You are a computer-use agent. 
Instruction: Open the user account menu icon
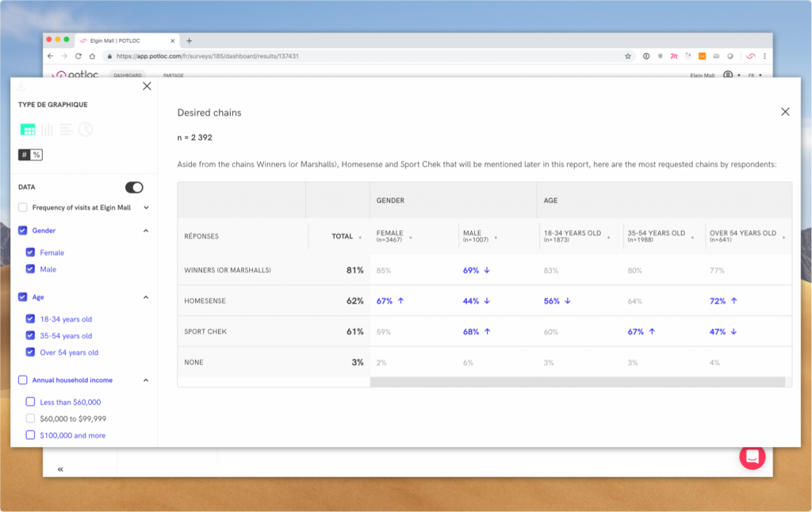coord(728,75)
